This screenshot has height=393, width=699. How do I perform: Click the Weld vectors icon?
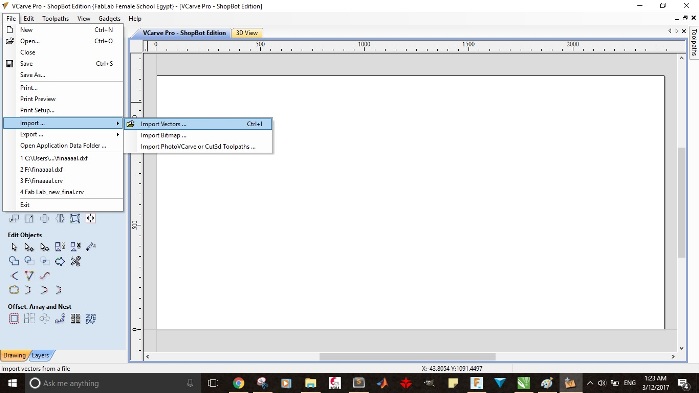tap(14, 261)
